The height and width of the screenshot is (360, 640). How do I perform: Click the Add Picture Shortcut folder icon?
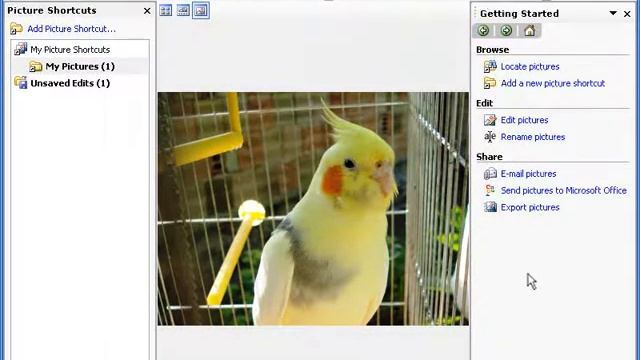click(17, 29)
